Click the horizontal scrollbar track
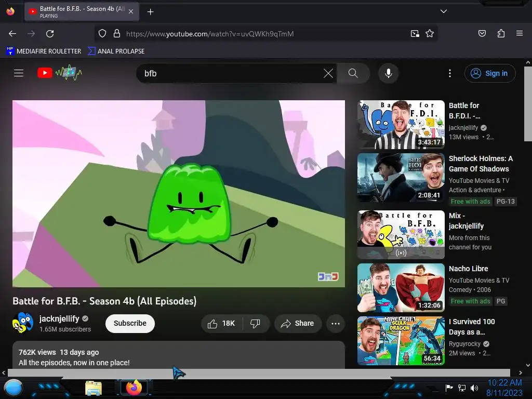532x399 pixels. 259,373
